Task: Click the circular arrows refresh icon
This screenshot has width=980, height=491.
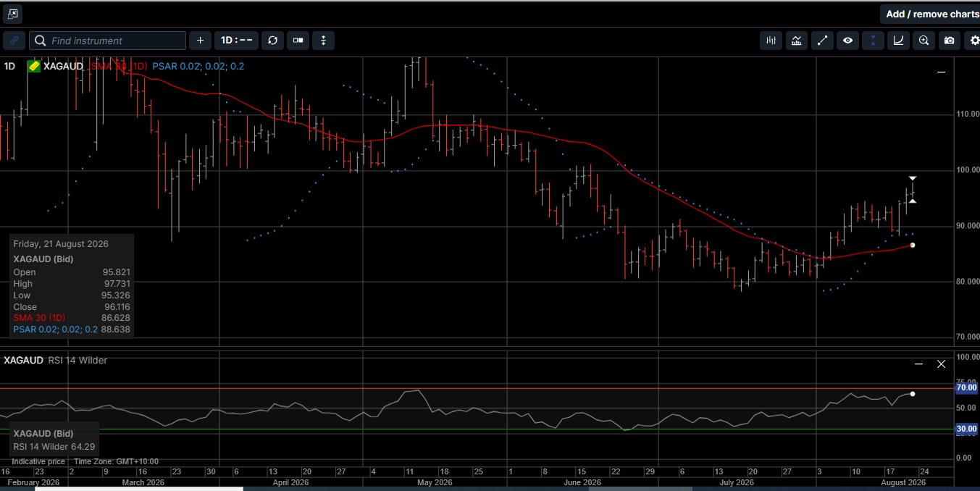Action: click(272, 41)
